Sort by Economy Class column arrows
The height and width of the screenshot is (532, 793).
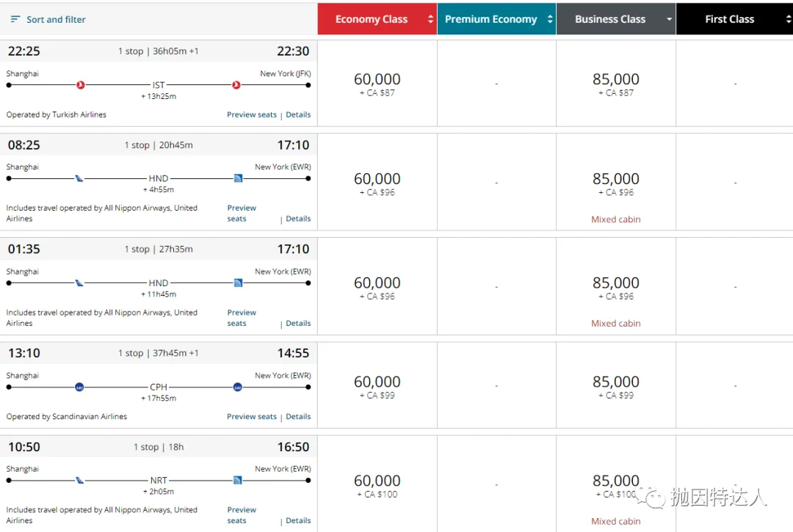coord(430,20)
